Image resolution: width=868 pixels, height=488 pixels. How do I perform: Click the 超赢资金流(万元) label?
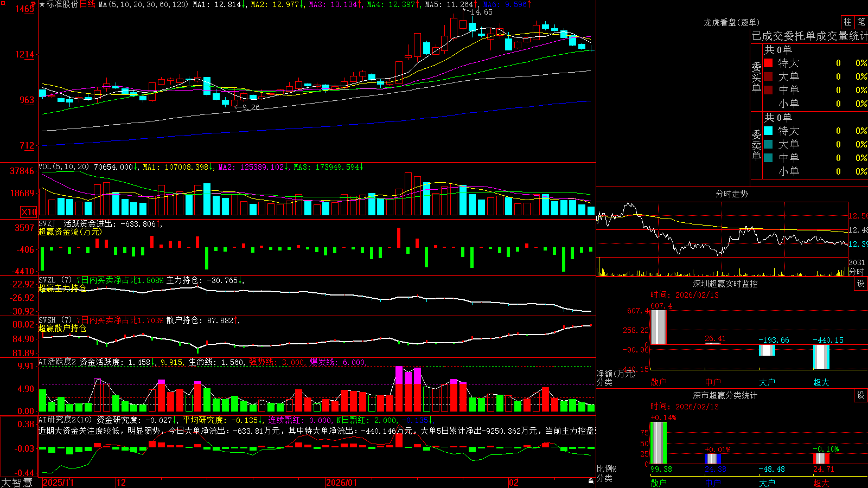point(70,232)
